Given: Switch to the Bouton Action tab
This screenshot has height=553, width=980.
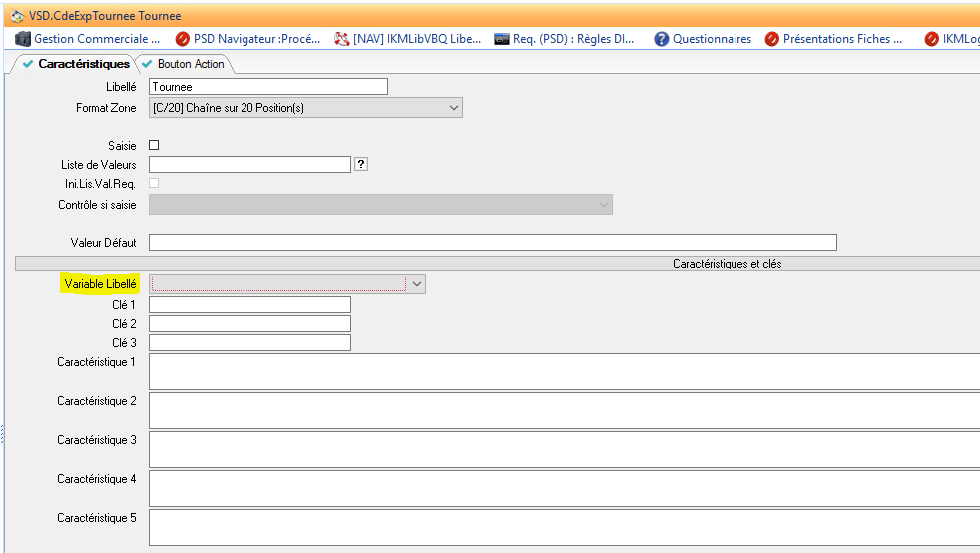Looking at the screenshot, I should click(x=190, y=64).
